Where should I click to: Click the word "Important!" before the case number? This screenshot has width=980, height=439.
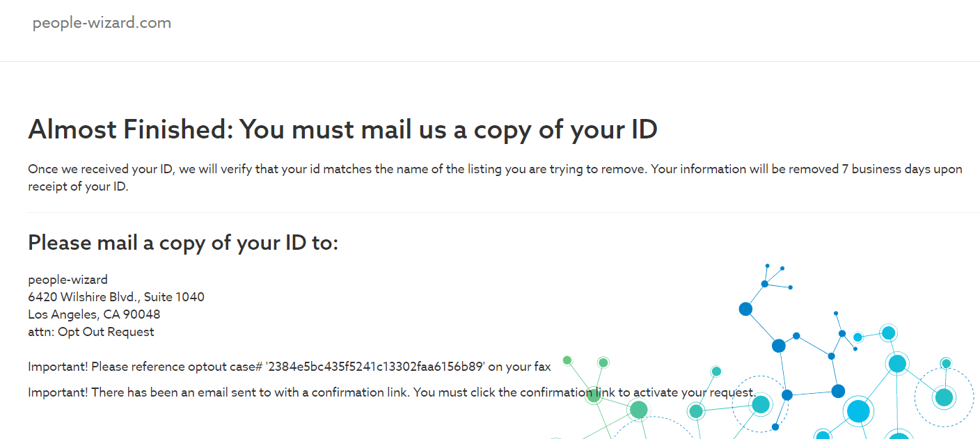pyautogui.click(x=58, y=367)
